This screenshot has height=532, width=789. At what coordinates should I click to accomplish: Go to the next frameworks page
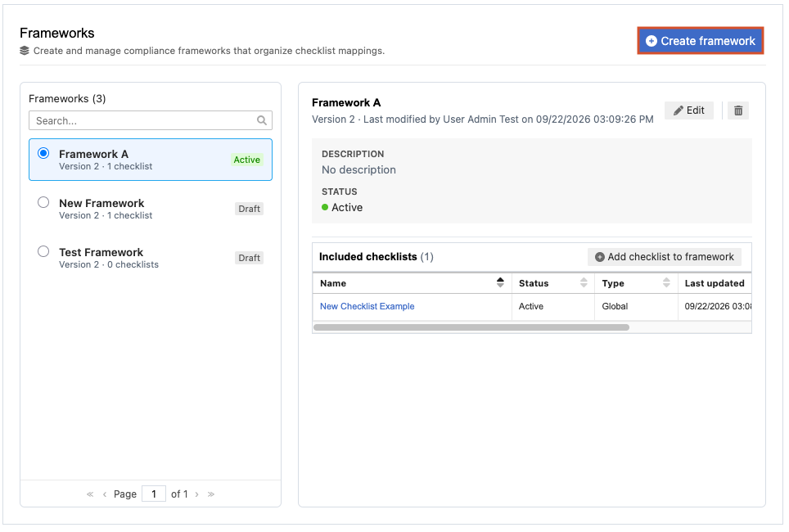196,494
